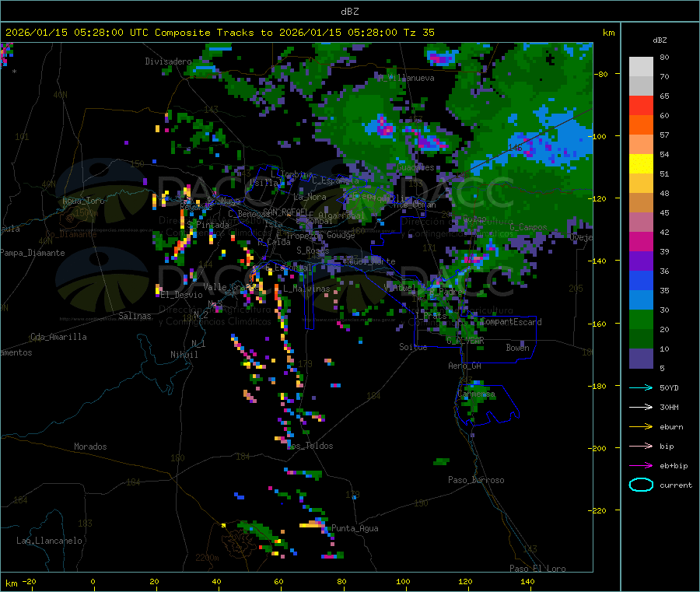Click the 'Cda_Amarilla' map label
Screen dimensions: 700x592
click(58, 337)
